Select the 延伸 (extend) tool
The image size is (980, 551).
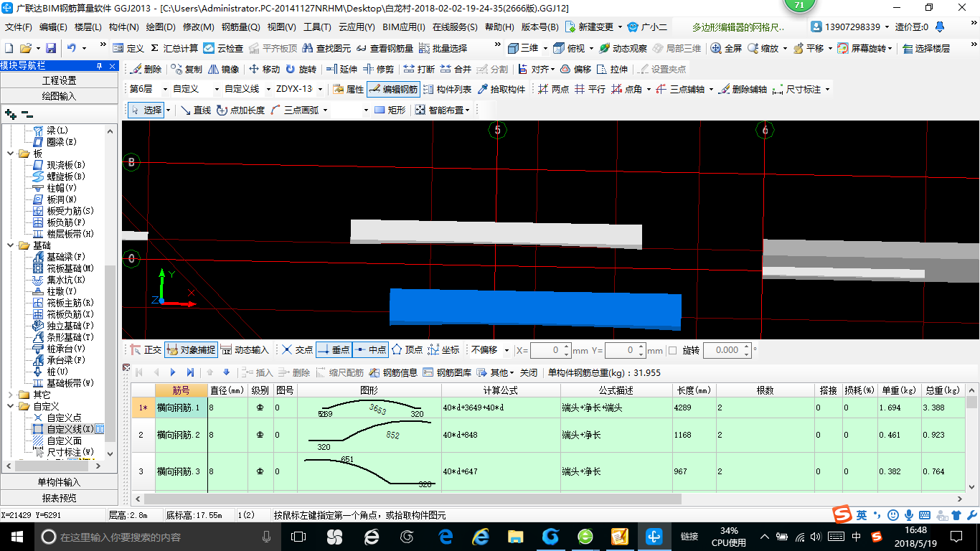coord(341,70)
